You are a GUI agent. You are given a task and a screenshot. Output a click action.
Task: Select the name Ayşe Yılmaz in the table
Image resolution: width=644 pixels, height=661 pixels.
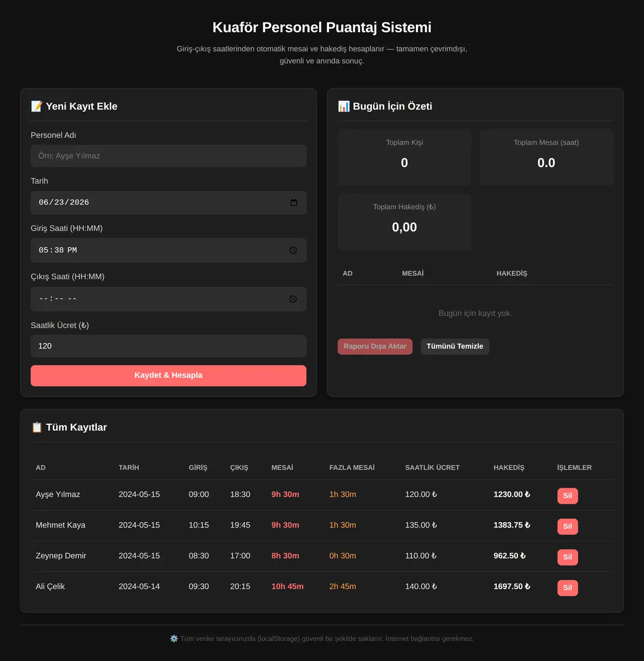pyautogui.click(x=58, y=495)
